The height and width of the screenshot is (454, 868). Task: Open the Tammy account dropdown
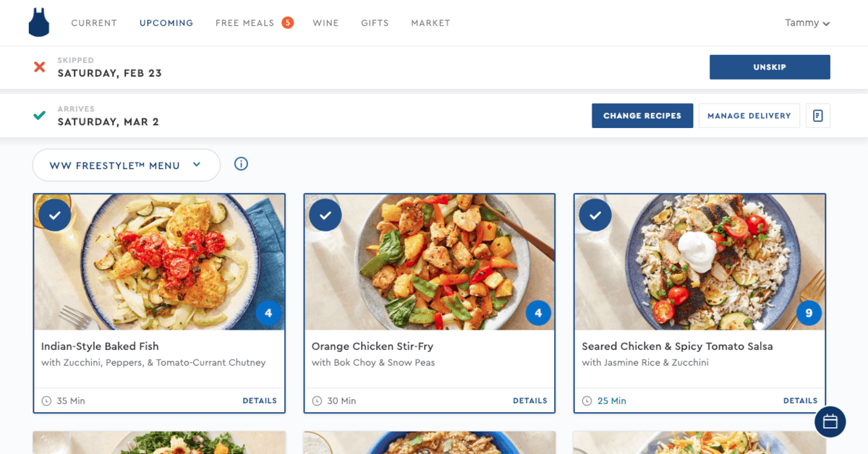click(807, 23)
